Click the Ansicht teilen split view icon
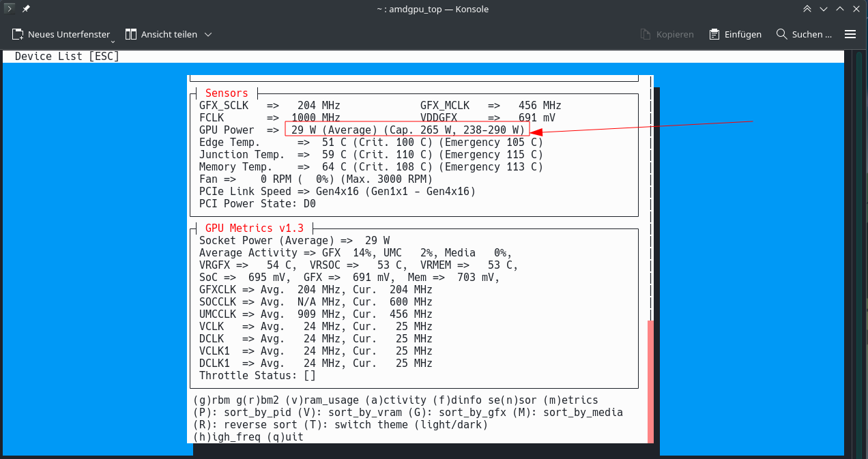Image resolution: width=868 pixels, height=459 pixels. pyautogui.click(x=131, y=34)
